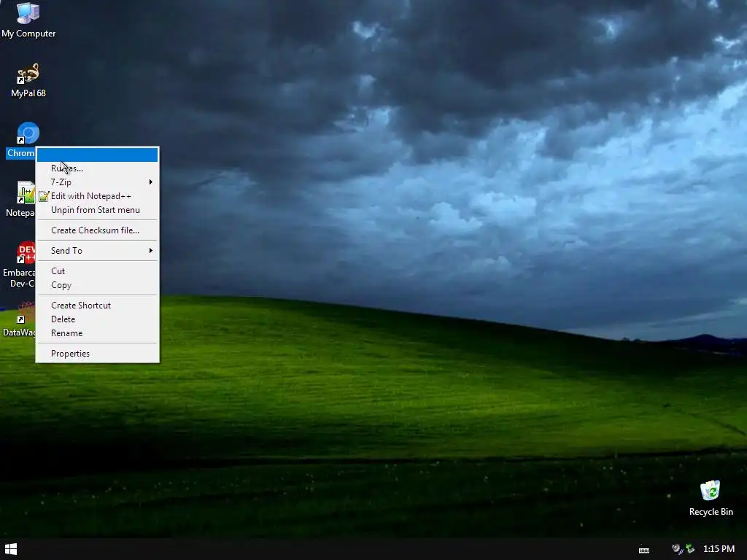The width and height of the screenshot is (747, 560).
Task: Select Unpin from Start menu
Action: [x=97, y=210]
